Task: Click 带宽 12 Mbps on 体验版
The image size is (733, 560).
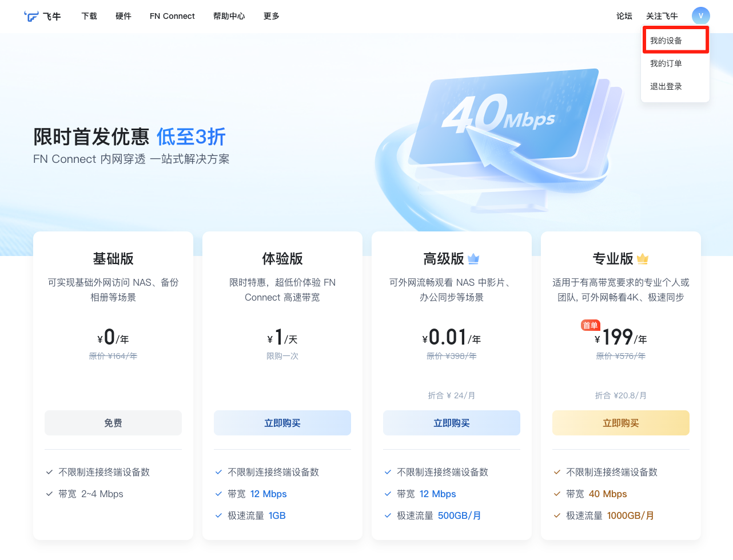Action: (x=257, y=494)
